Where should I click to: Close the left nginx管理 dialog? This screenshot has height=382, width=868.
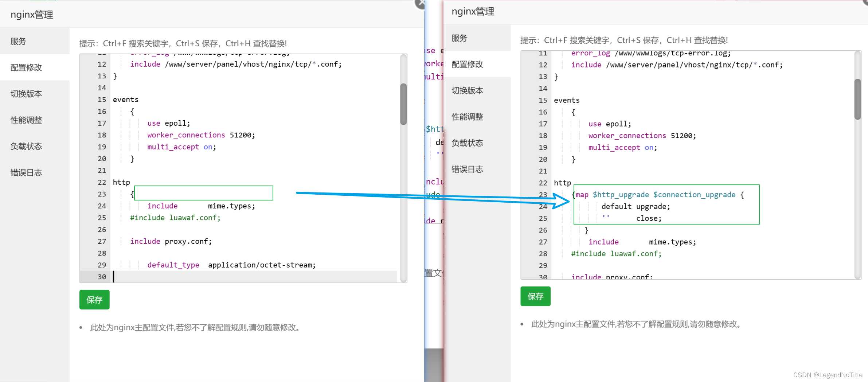pos(420,4)
